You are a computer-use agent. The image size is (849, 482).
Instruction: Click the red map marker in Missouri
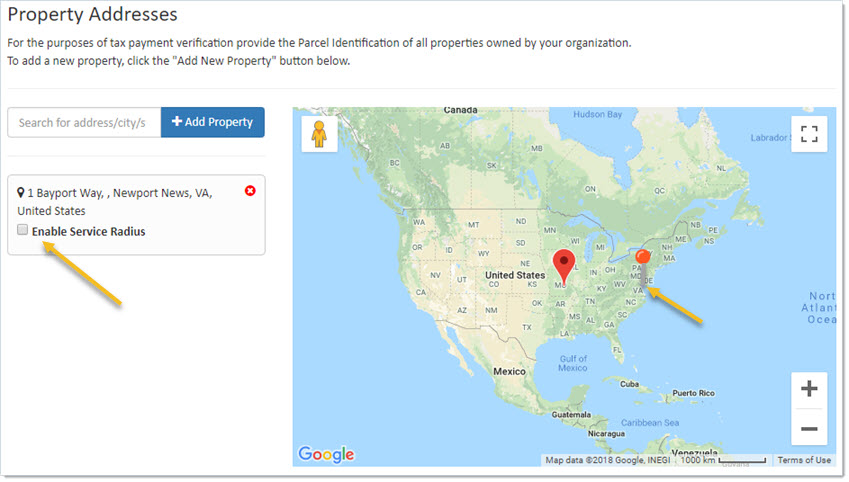coord(564,267)
